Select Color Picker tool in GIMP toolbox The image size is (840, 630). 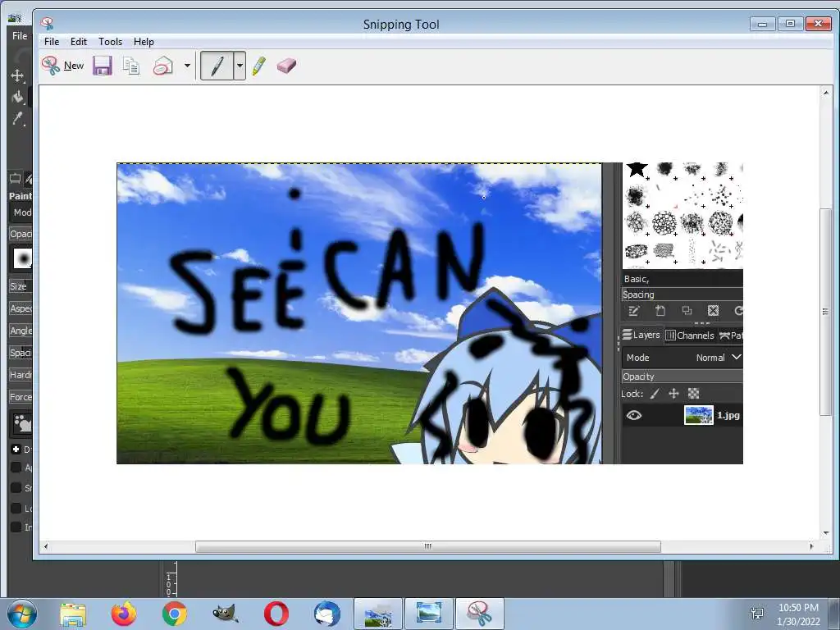18,118
